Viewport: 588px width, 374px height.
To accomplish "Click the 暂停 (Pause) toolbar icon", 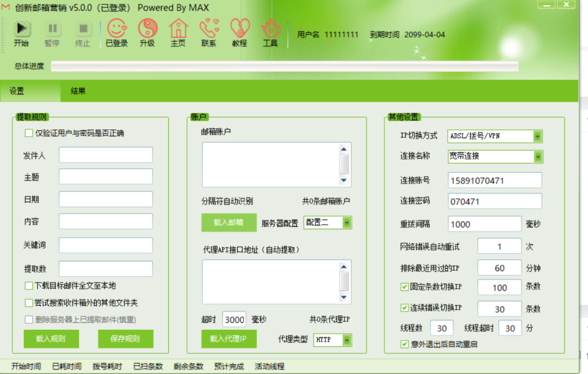I will [x=53, y=29].
